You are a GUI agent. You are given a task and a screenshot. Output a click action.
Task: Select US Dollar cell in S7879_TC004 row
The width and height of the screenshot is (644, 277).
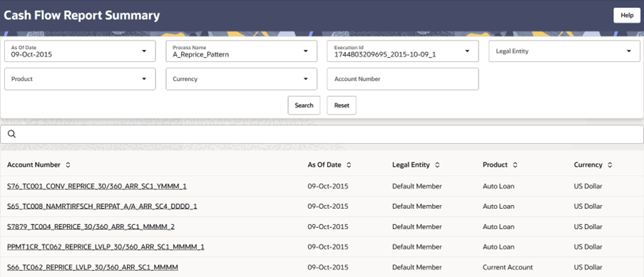(x=588, y=226)
